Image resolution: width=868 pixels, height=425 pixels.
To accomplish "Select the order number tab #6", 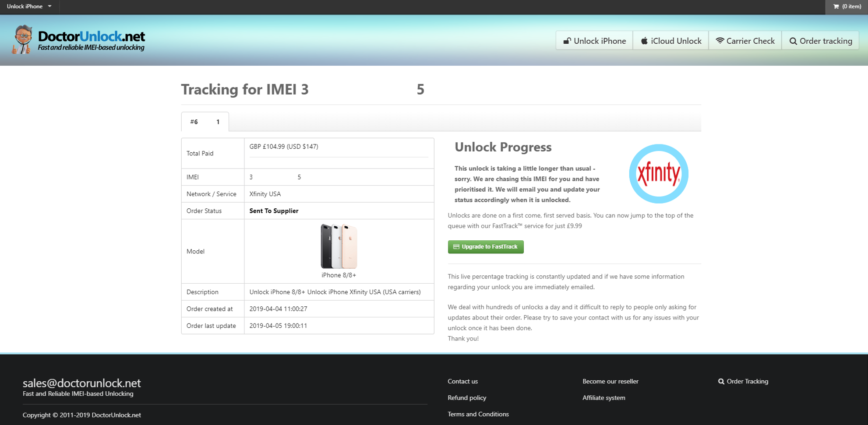I will point(205,122).
